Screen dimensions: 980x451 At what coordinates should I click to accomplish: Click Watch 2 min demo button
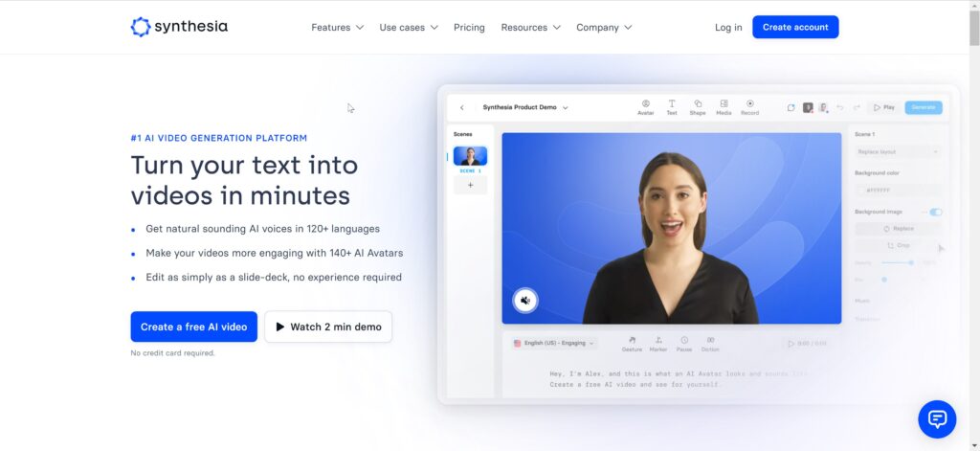(328, 327)
